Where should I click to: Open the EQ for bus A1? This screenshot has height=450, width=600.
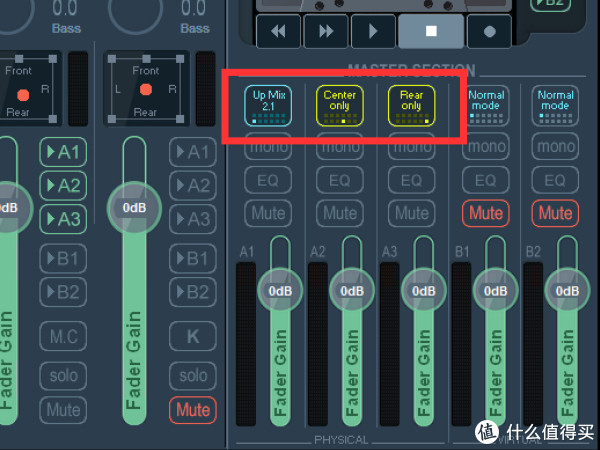268,181
